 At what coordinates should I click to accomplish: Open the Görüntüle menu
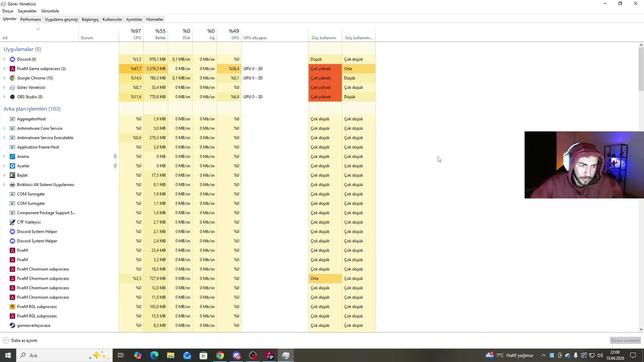[50, 11]
